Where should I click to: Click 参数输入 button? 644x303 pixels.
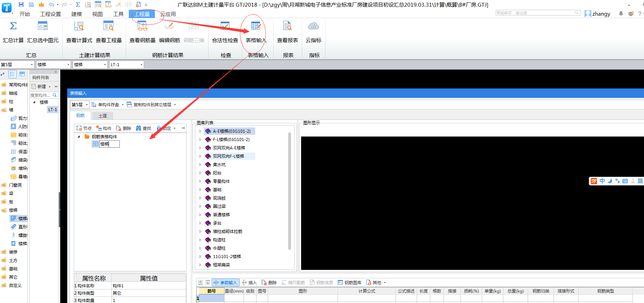[x=226, y=282]
